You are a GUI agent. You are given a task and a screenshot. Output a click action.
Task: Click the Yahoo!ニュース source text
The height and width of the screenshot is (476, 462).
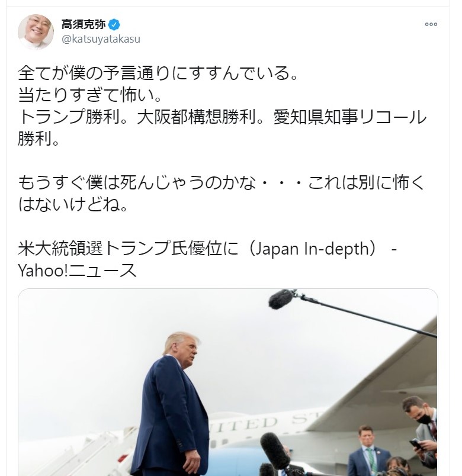click(78, 270)
